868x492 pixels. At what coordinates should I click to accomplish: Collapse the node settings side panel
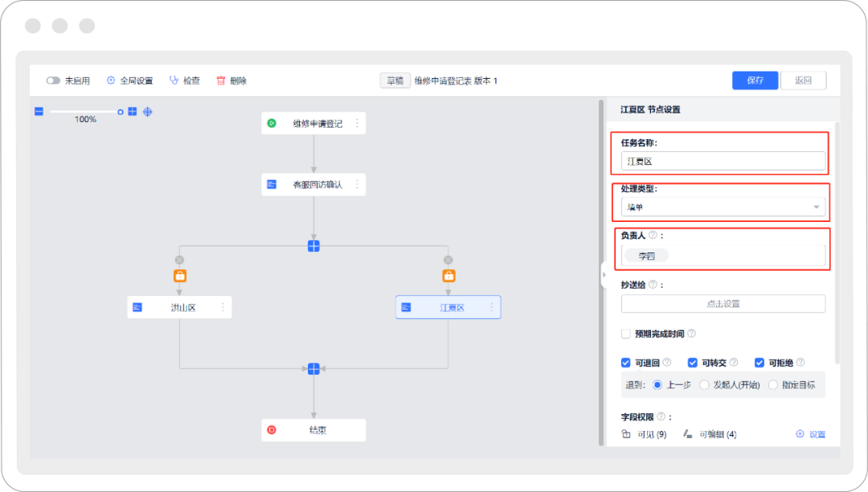pyautogui.click(x=604, y=275)
